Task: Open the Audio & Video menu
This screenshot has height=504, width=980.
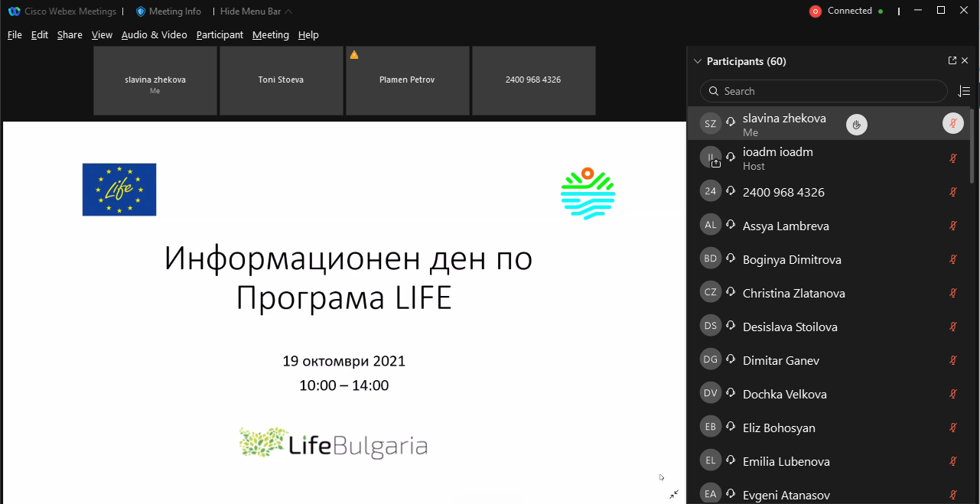Action: tap(154, 35)
